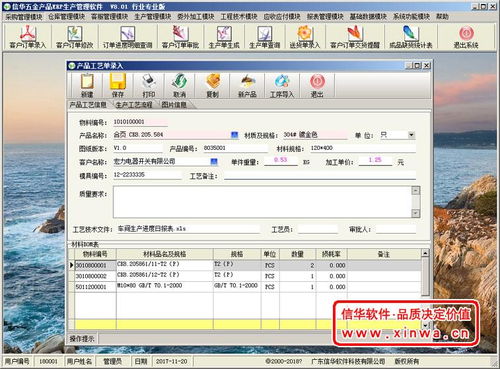500x369 pixels.
Task: Open 基础数据模块 menu
Action: tap(368, 16)
